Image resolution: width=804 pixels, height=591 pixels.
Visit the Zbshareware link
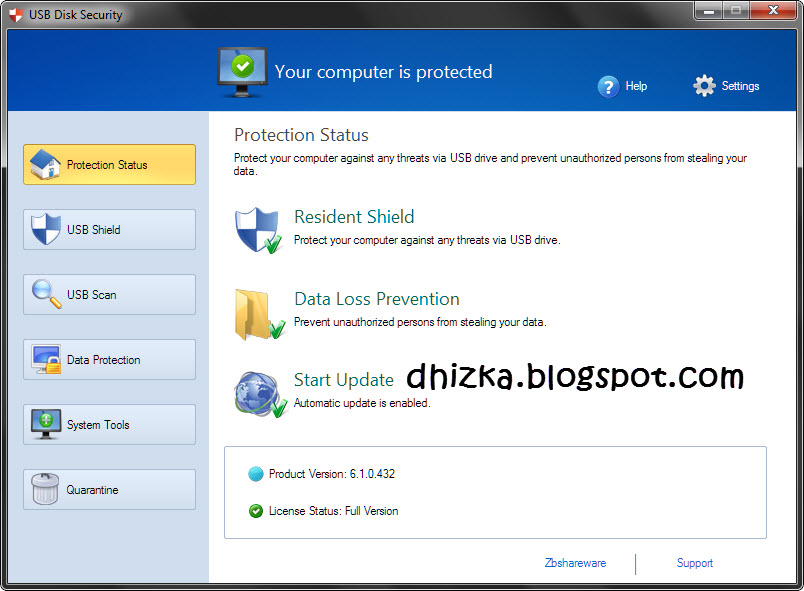[x=575, y=563]
